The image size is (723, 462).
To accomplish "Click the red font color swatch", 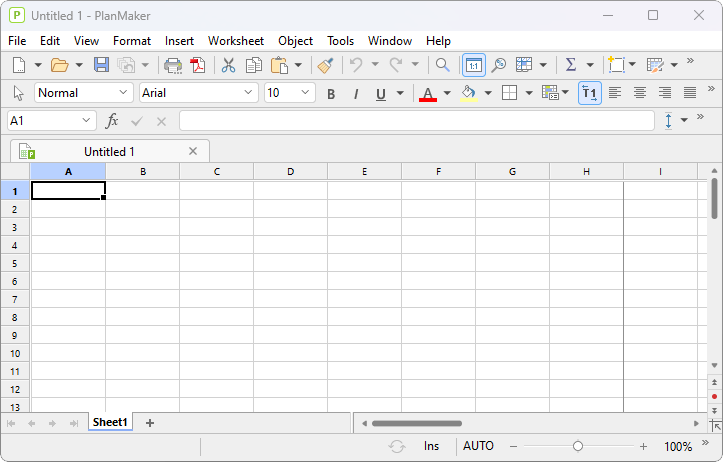I will coord(428,94).
